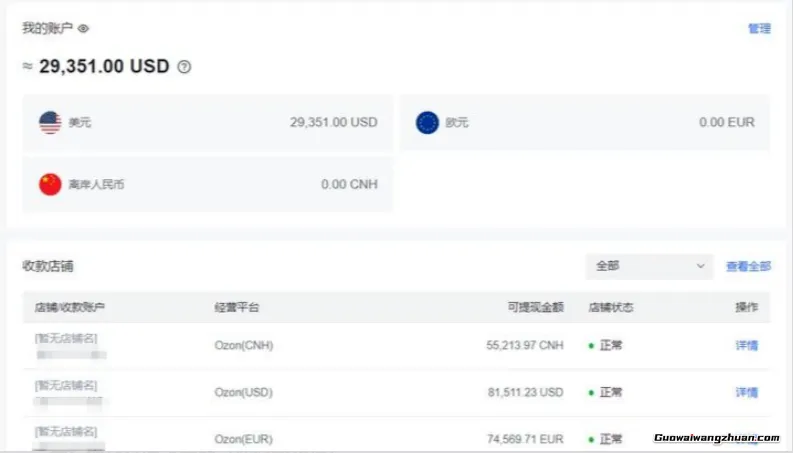Toggle account balance visibility eye icon
This screenshot has width=793, height=453.
point(83,29)
